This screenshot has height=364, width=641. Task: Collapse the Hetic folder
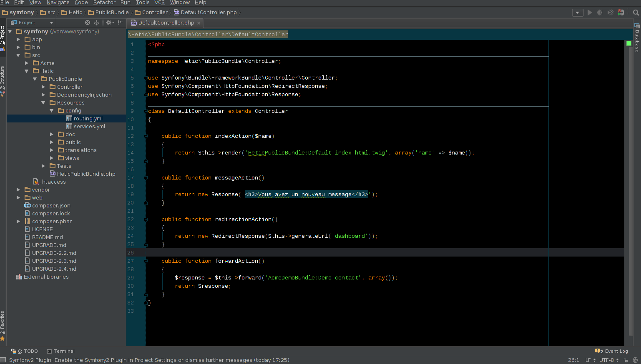(x=26, y=71)
